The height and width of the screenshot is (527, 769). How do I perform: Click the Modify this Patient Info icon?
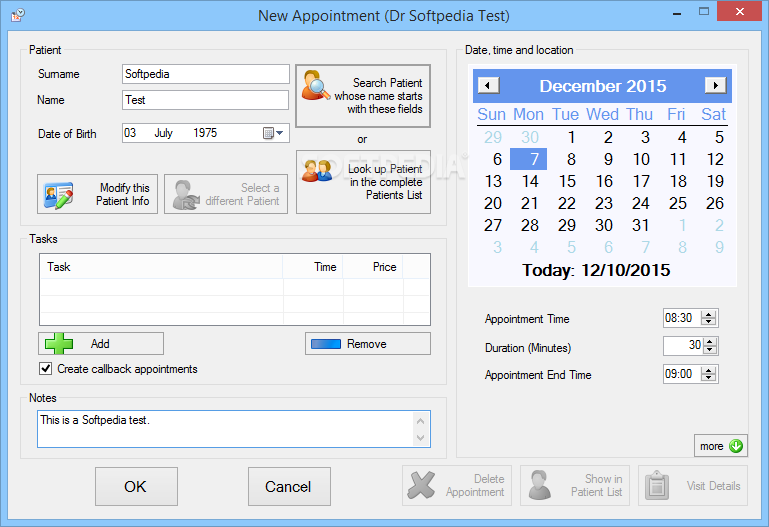tap(58, 195)
